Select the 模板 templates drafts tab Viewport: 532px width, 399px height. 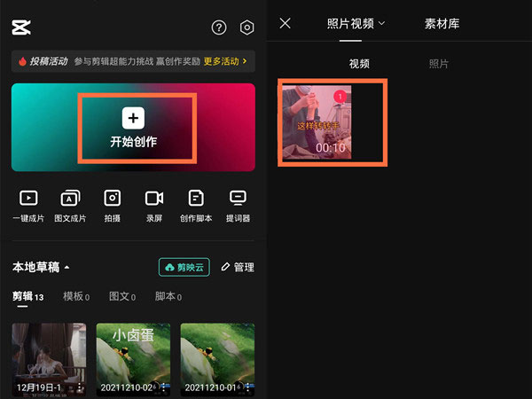(x=77, y=296)
